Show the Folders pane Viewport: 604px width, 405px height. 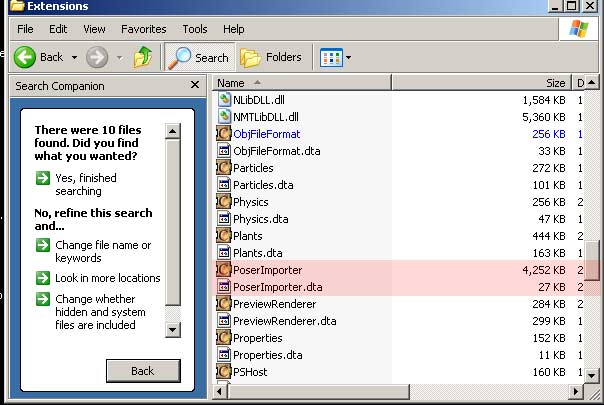pyautogui.click(x=271, y=57)
